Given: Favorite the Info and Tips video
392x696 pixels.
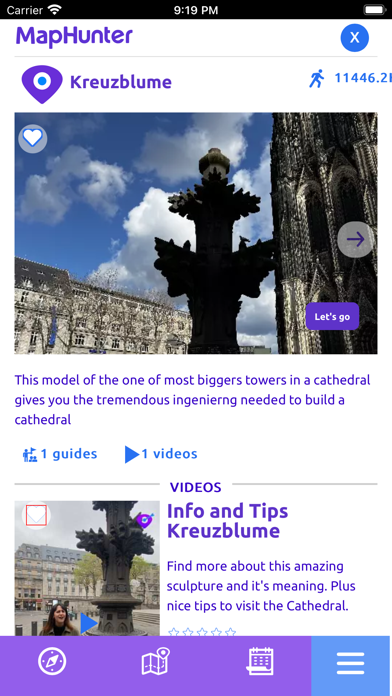Looking at the screenshot, I should (36, 515).
